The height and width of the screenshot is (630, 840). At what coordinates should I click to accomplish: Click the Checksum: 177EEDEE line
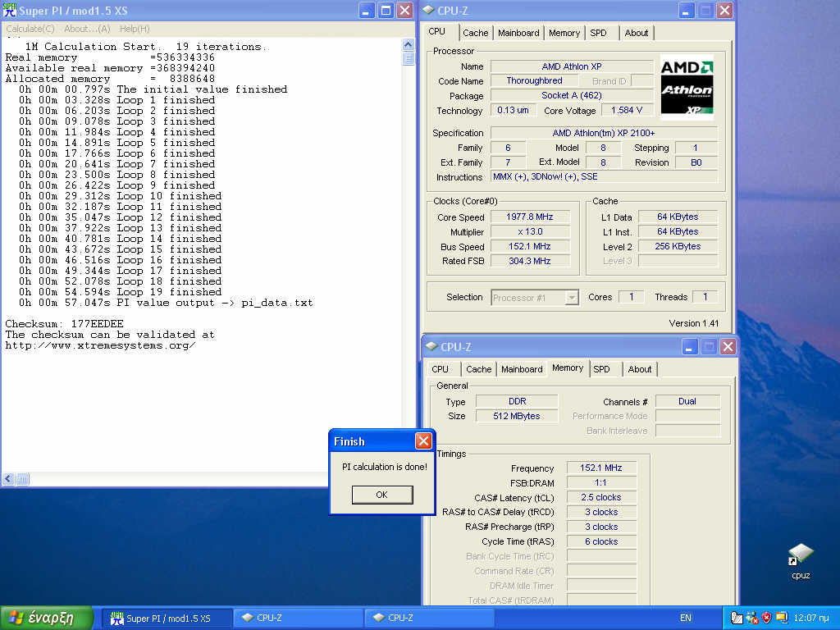coord(64,324)
